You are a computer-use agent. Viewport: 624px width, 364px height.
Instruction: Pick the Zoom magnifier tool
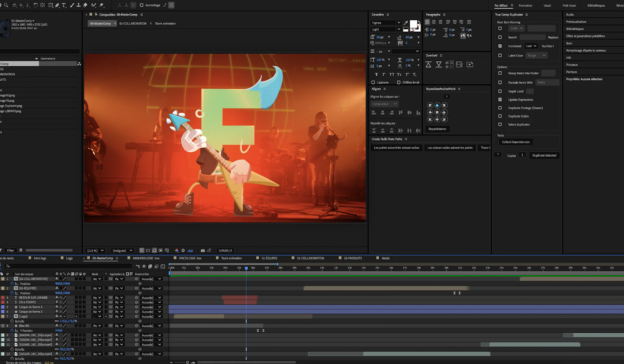(x=6, y=5)
